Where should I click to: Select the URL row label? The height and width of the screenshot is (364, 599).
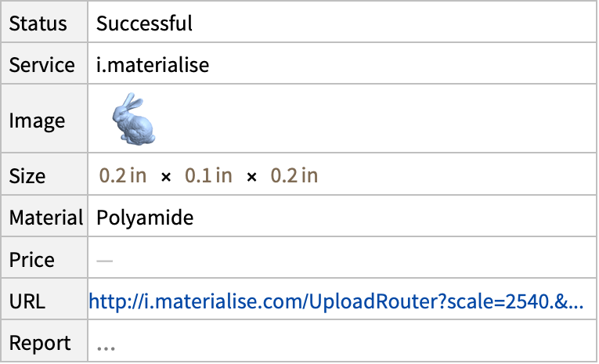(x=27, y=301)
